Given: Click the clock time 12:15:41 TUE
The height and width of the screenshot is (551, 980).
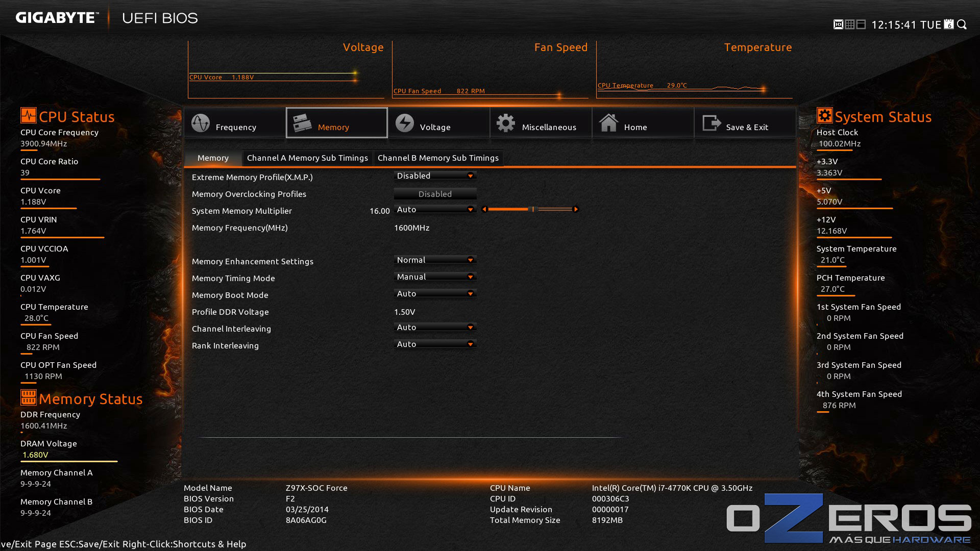Looking at the screenshot, I should (x=906, y=25).
